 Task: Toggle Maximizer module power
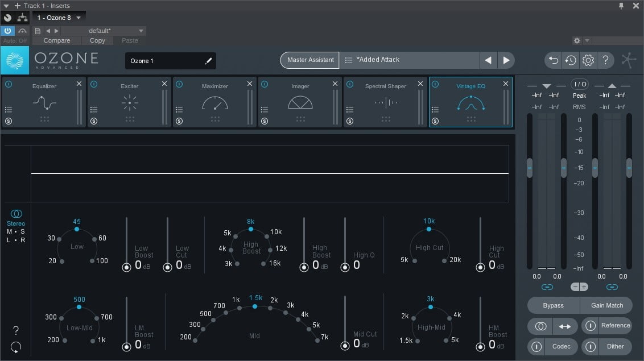pyautogui.click(x=179, y=84)
